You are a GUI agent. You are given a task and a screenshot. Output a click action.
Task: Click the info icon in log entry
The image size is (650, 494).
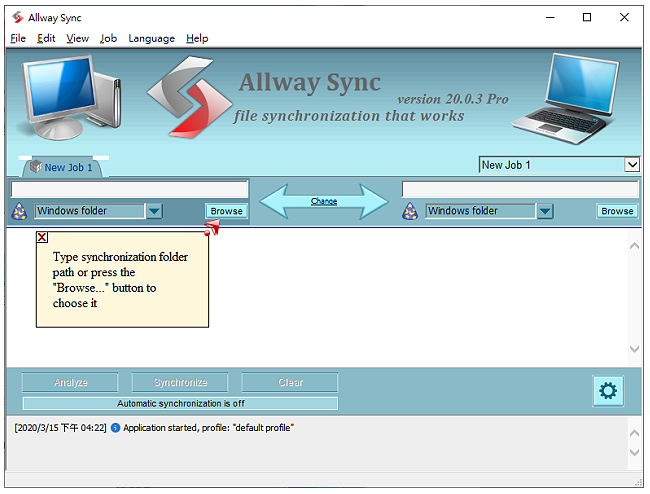(116, 428)
